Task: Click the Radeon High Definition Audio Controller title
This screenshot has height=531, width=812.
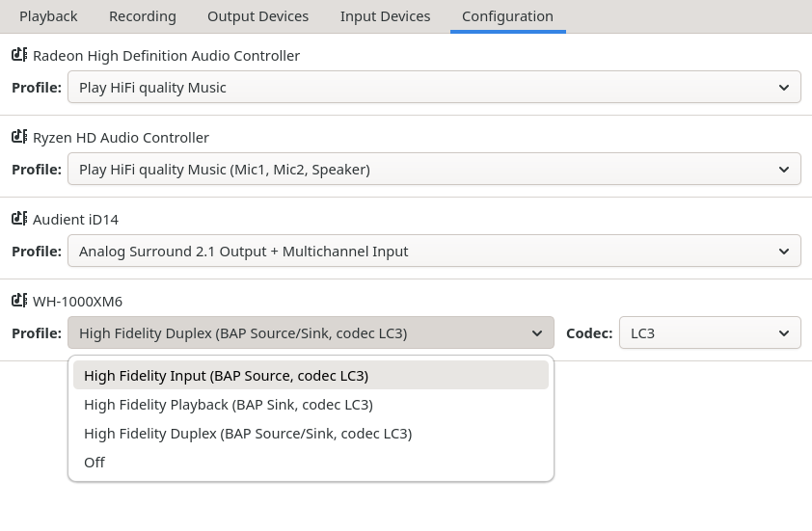Action: click(166, 56)
